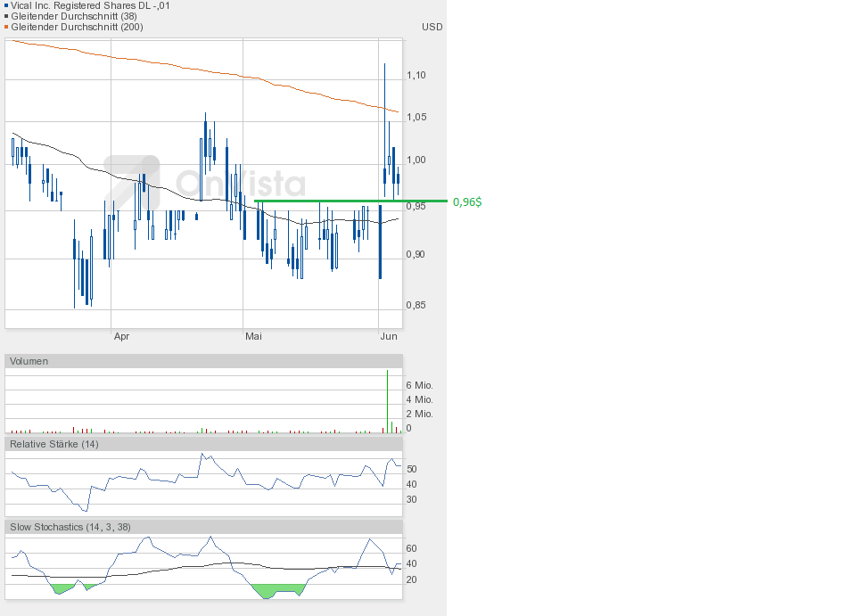Click the blue Vical Inc. legend marker
The height and width of the screenshot is (616, 856).
coord(6,5)
